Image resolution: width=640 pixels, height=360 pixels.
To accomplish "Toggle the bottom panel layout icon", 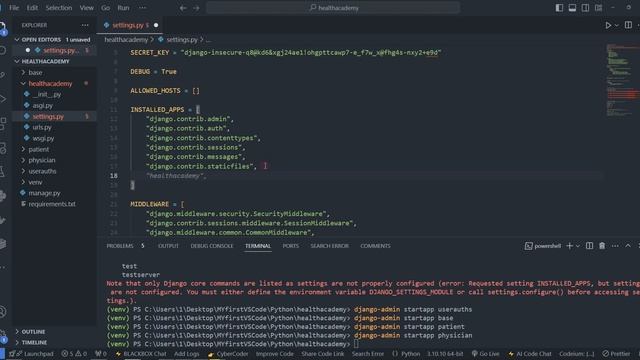I will (572, 8).
